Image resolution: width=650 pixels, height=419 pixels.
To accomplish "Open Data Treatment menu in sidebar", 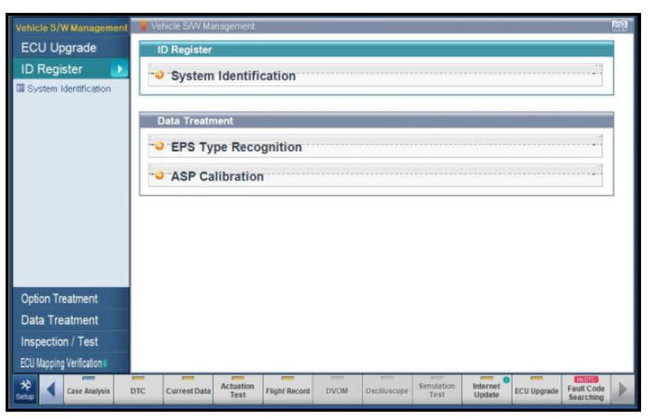I will point(71,320).
